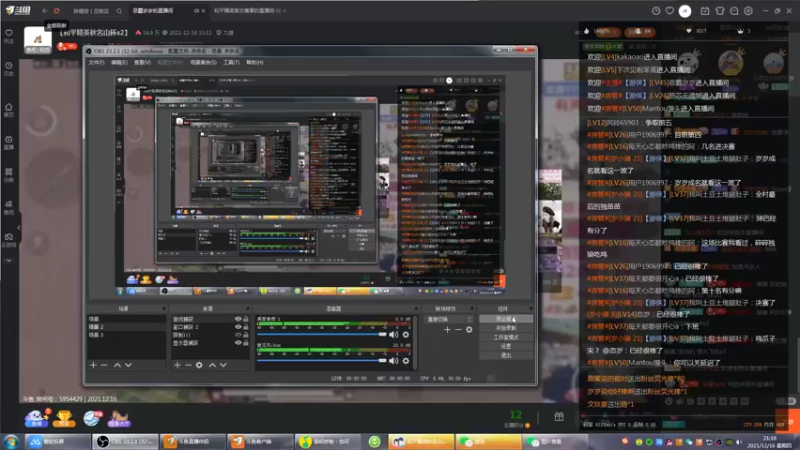
Task: Open the message icon in the Douyu top bar
Action: (x=734, y=11)
